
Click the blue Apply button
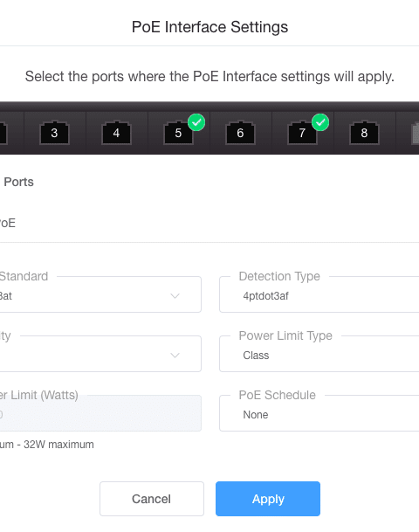268,499
